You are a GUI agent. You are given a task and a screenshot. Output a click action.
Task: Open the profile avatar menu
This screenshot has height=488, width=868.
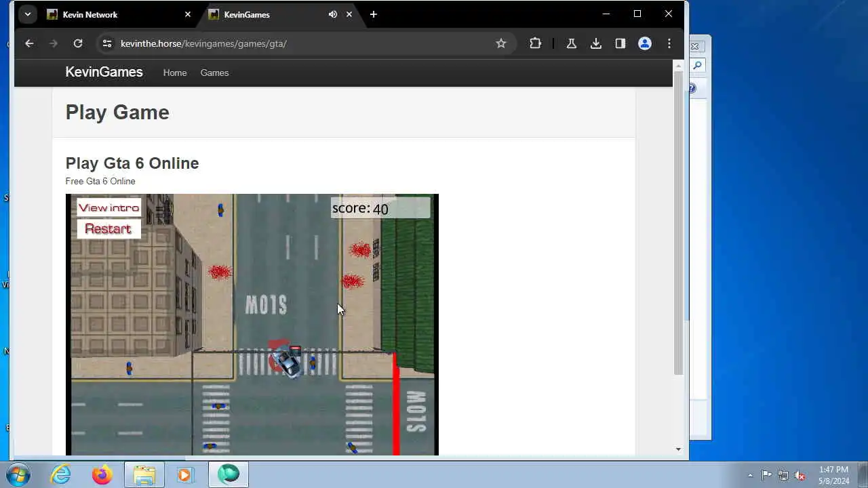(x=645, y=43)
